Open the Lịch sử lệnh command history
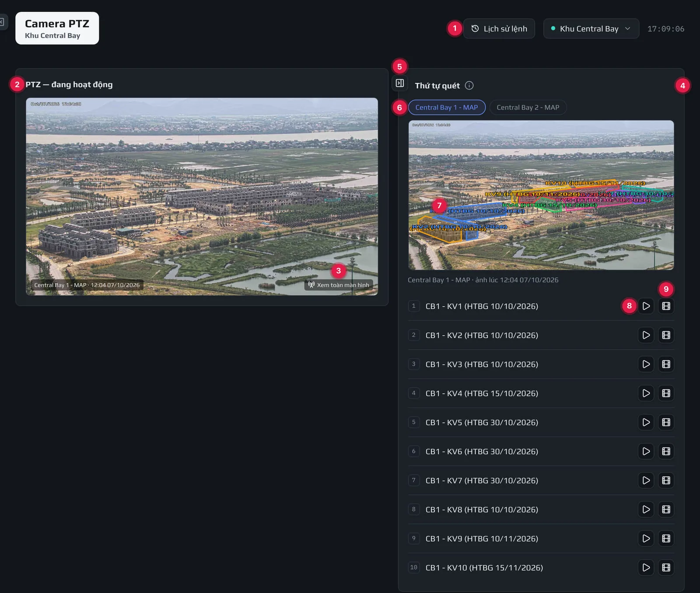 coord(499,28)
